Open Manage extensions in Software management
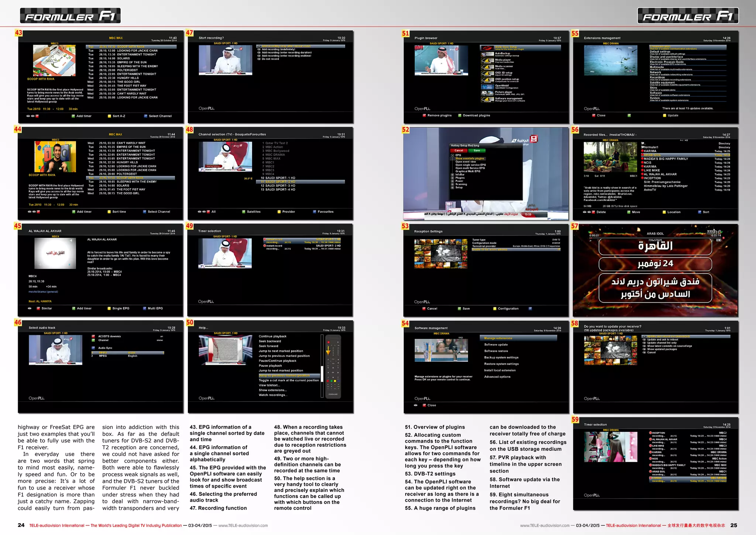The width and height of the screenshot is (756, 535). pyautogui.click(x=518, y=338)
